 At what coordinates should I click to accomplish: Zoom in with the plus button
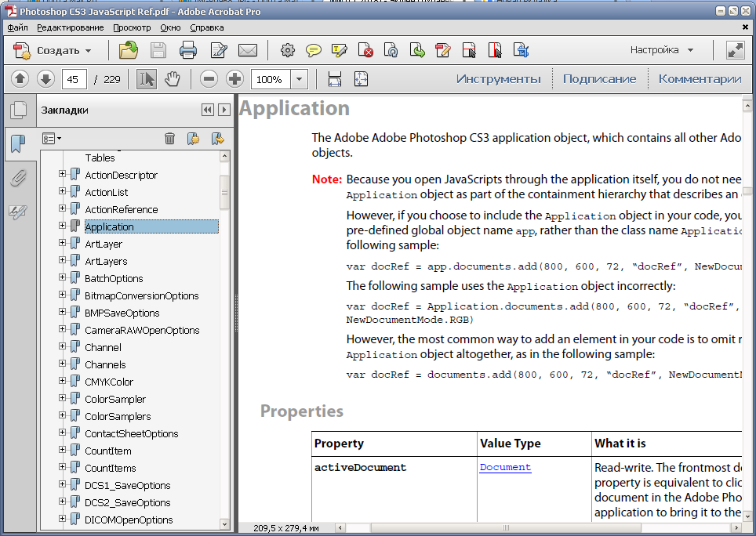pos(234,79)
